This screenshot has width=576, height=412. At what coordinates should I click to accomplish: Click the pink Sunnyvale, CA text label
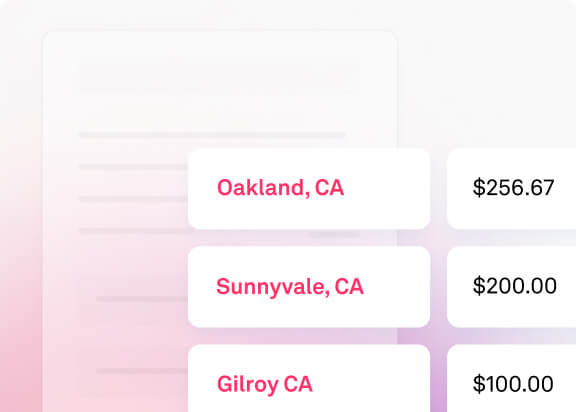tap(290, 287)
